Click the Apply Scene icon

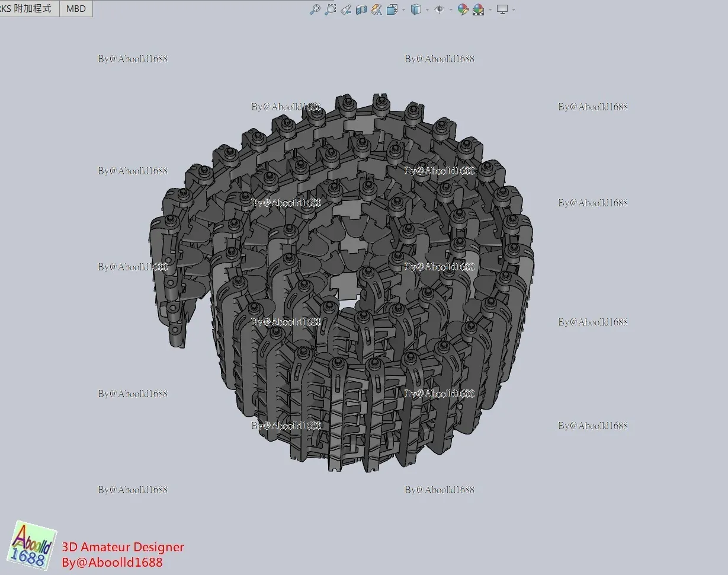(x=479, y=9)
